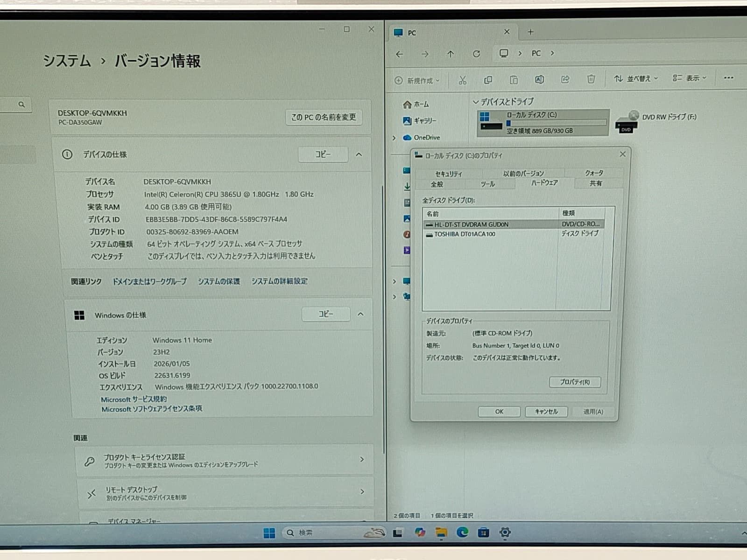Click the Paste icon in the toolbar

(514, 80)
